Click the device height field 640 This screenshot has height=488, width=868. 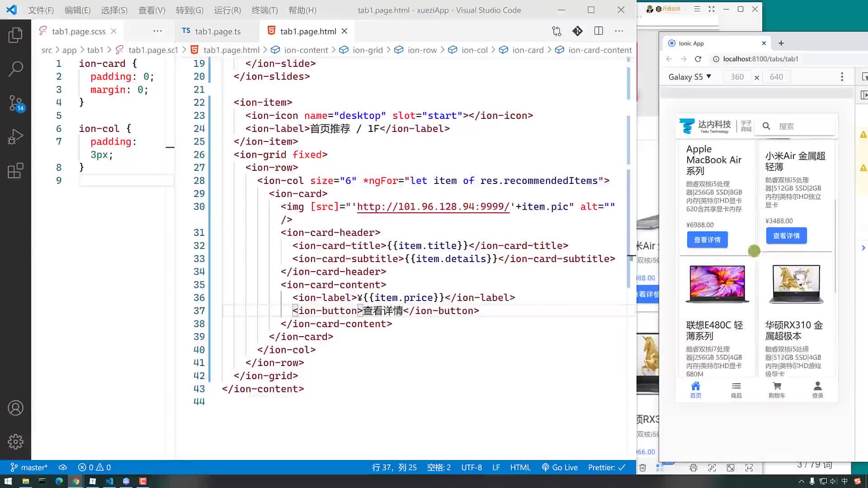[x=776, y=77]
